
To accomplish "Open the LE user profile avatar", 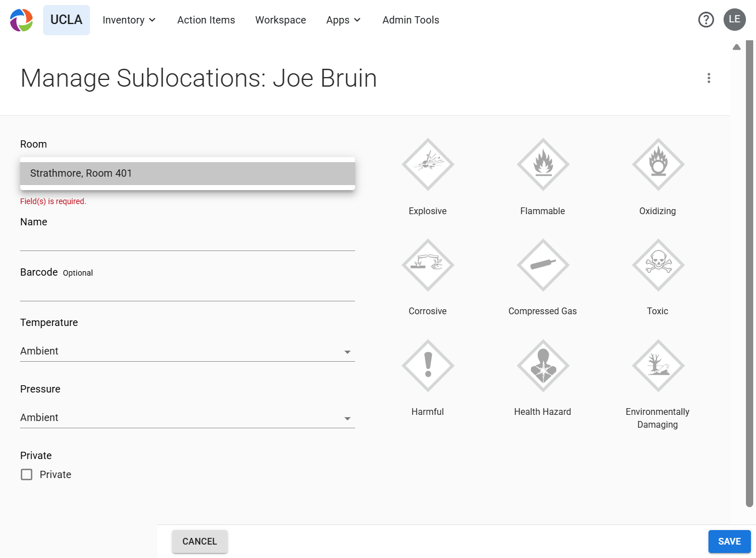I will click(735, 20).
